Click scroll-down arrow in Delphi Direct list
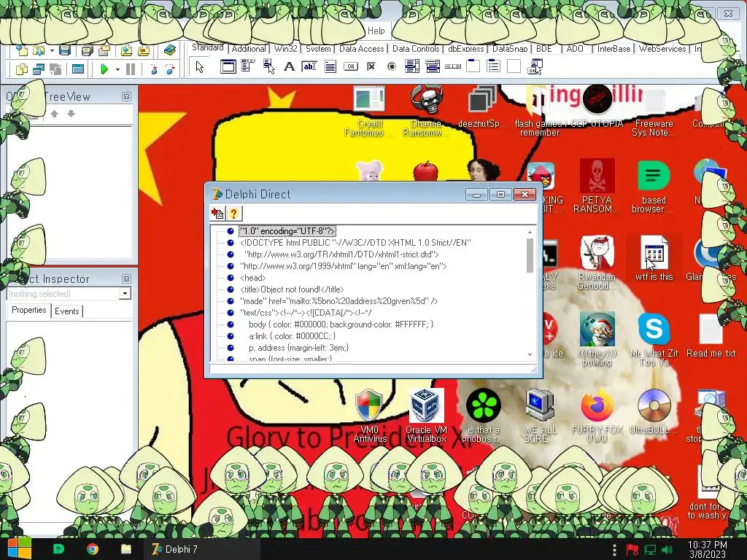The height and width of the screenshot is (560, 747). pyautogui.click(x=530, y=355)
